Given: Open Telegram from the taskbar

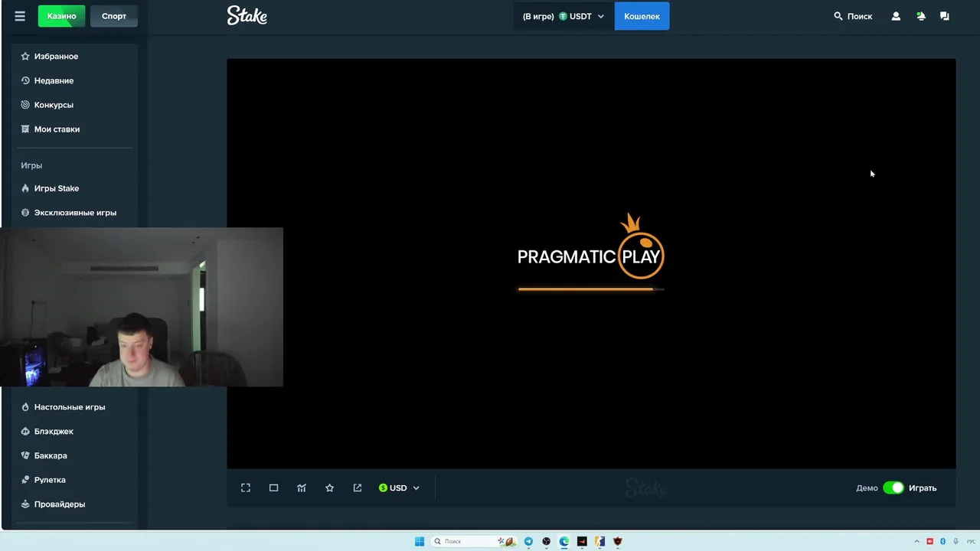Looking at the screenshot, I should point(528,541).
